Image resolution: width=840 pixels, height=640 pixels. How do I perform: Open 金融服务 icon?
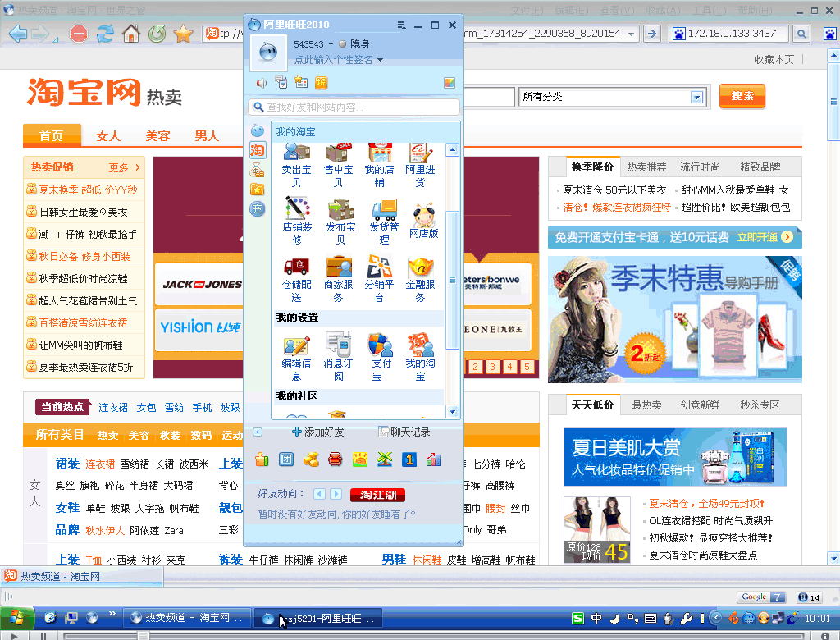[x=420, y=279]
